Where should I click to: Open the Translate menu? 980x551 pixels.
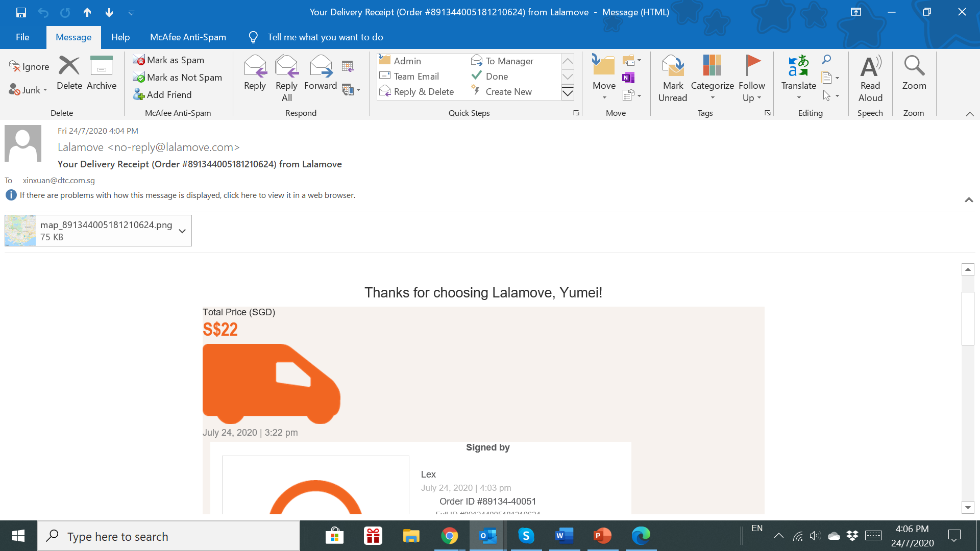[798, 78]
